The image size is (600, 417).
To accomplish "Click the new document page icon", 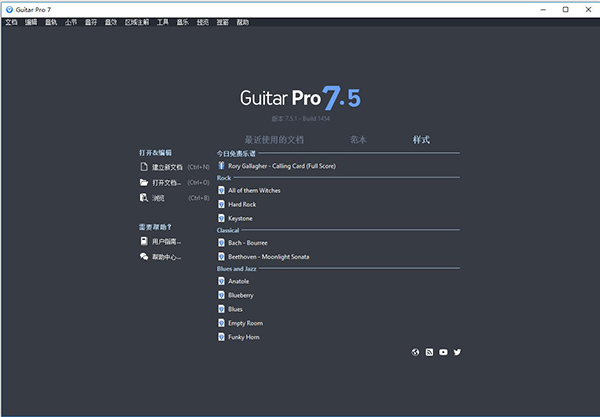I will pos(144,167).
